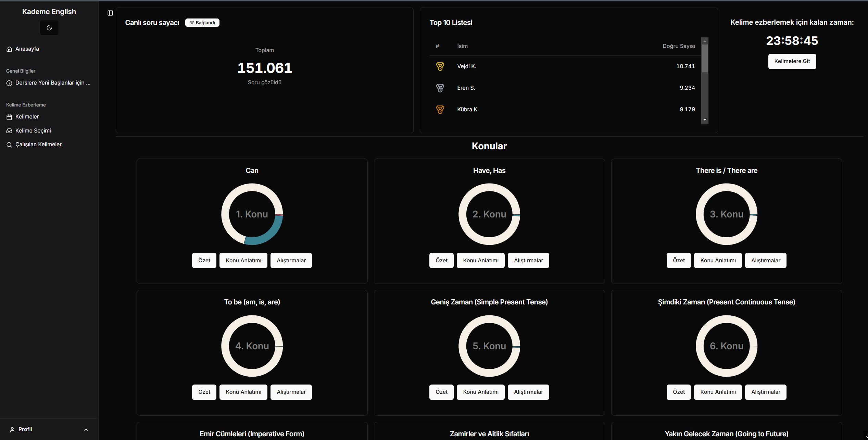868x440 pixels.
Task: Select the Eren S. name cell
Action: pos(466,88)
